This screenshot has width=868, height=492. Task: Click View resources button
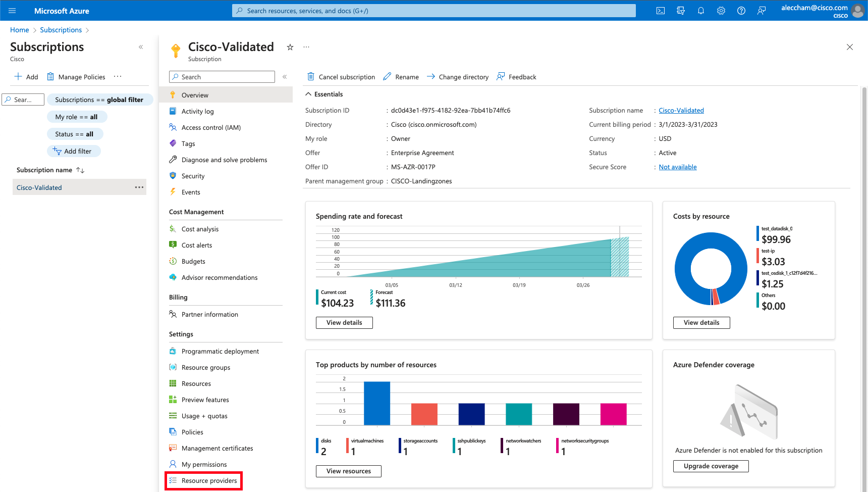click(349, 471)
